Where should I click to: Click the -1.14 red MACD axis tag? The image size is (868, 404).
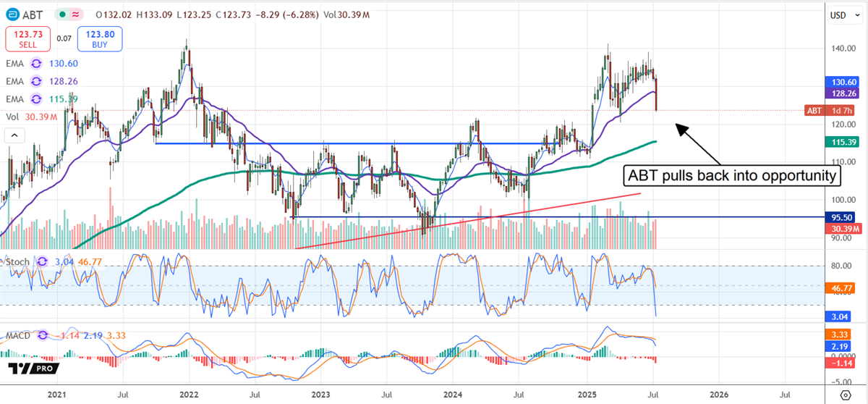click(839, 363)
